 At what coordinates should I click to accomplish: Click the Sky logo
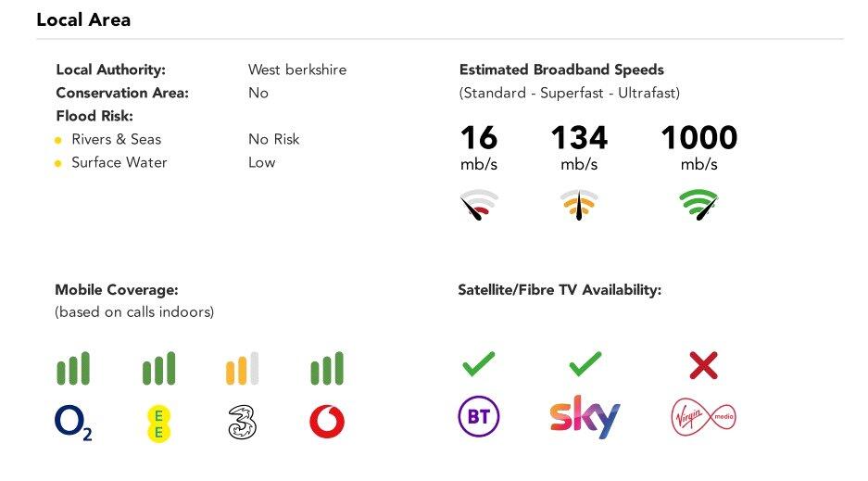click(584, 418)
